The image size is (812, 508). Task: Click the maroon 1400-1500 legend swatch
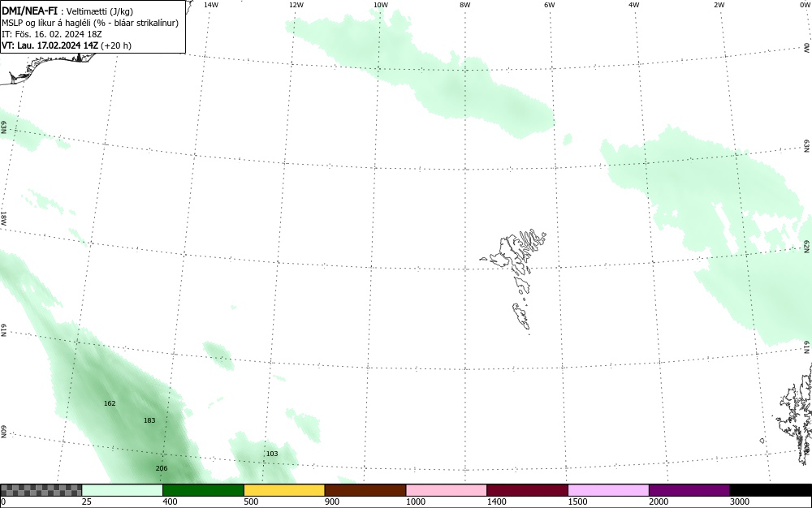(527, 490)
